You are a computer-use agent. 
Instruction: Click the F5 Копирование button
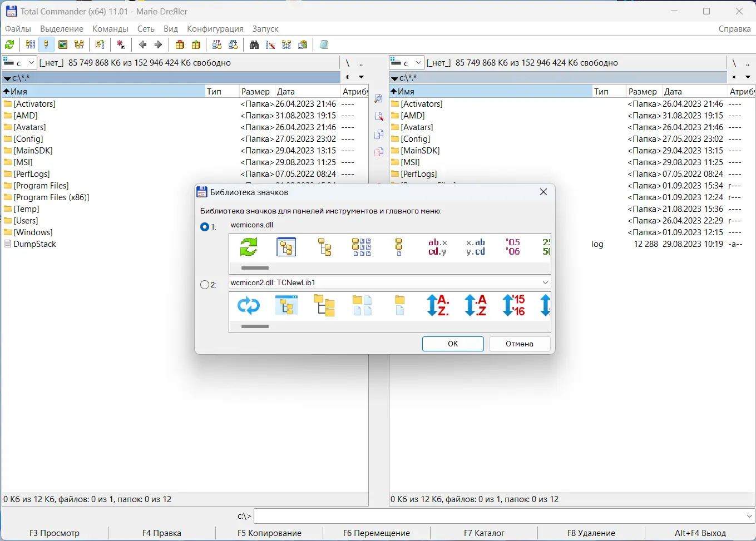(269, 533)
